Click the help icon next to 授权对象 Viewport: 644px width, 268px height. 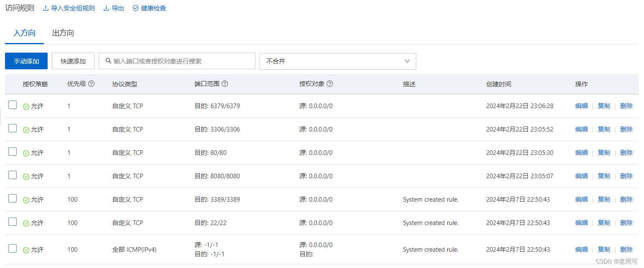click(330, 83)
